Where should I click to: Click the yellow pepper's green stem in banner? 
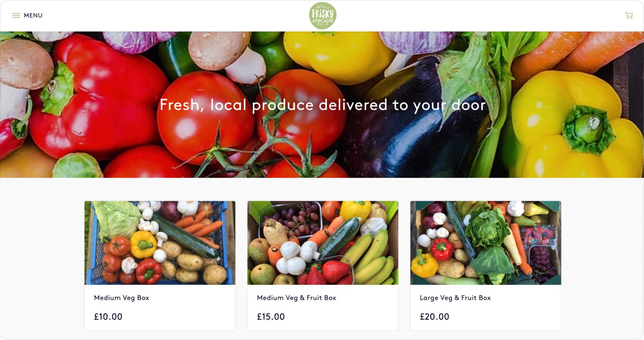tap(588, 129)
